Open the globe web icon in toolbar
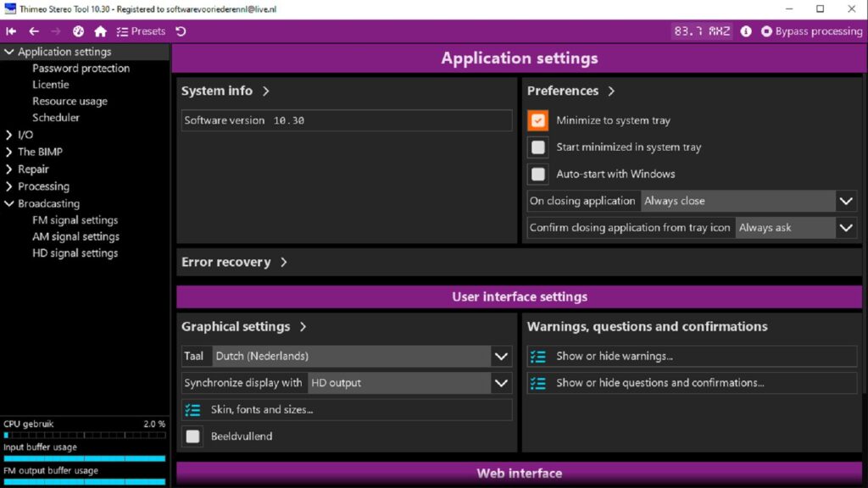The width and height of the screenshot is (868, 488). [x=78, y=31]
